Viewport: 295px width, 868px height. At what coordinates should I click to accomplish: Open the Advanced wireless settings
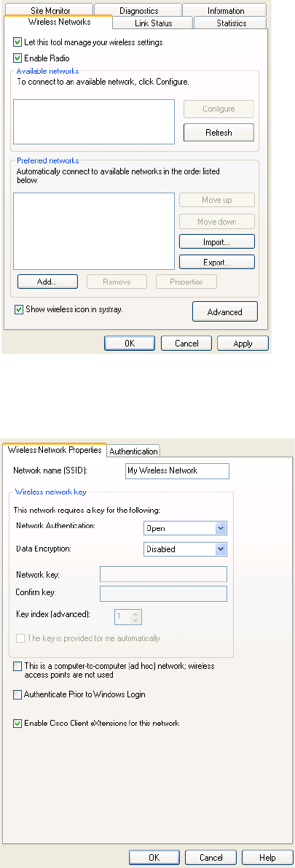coord(225,312)
